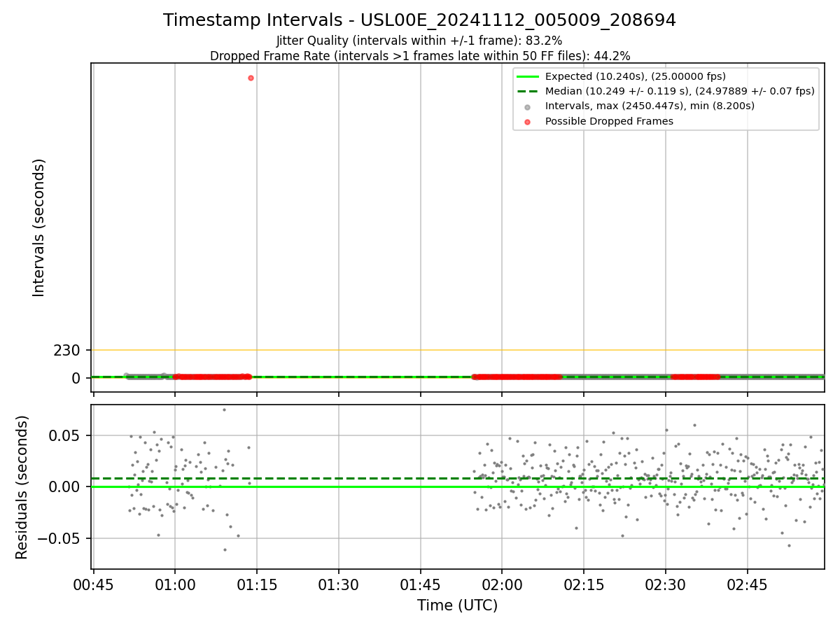Click the x-axis tick label "02:15"
This screenshot has width=840, height=630.
[x=584, y=584]
